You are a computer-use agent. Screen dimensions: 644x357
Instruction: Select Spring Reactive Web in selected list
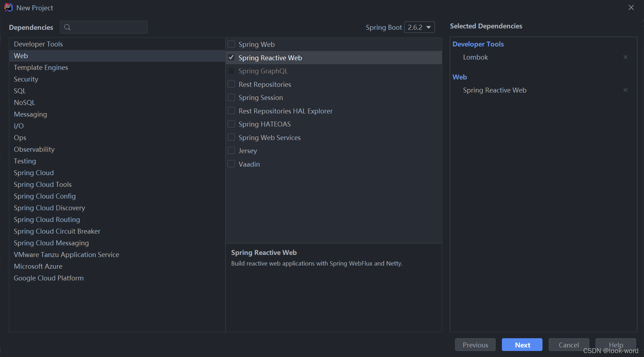[495, 90]
